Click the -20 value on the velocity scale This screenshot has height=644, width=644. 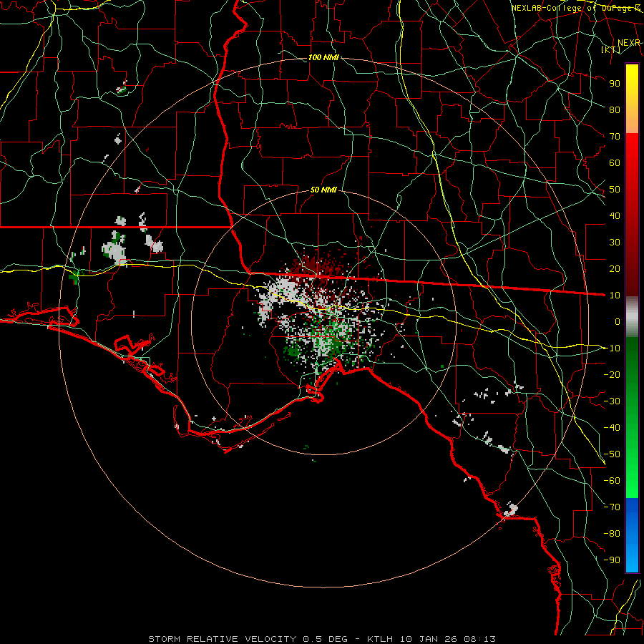click(612, 375)
